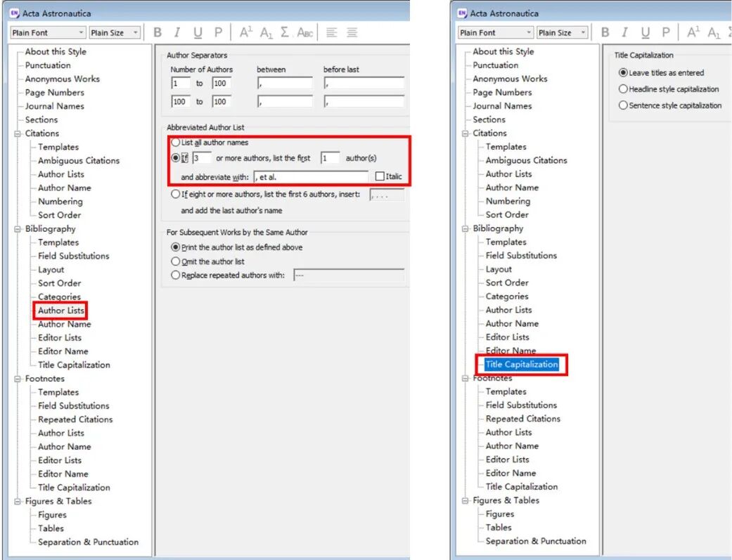Apply superscript formatting
Screen dimensions: 732x560
point(245,32)
